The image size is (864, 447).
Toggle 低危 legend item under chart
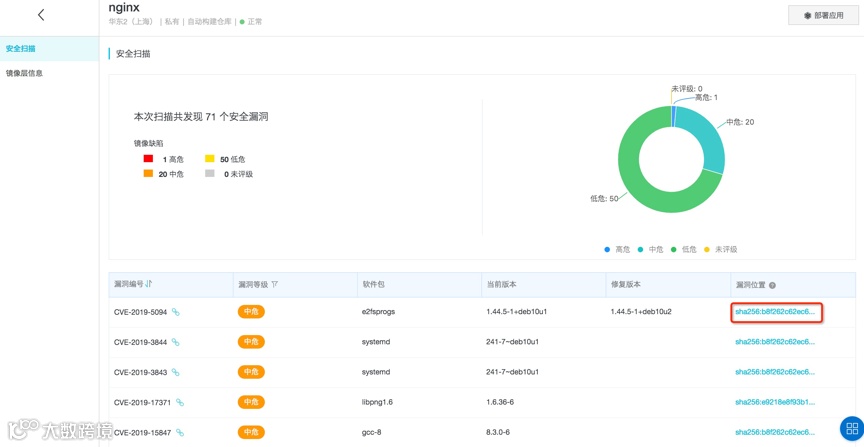click(683, 250)
